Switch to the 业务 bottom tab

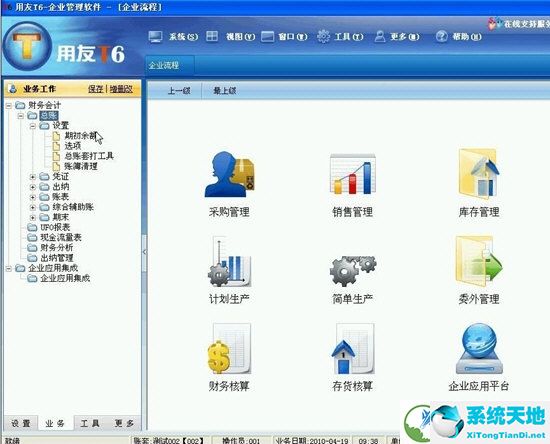click(x=55, y=423)
